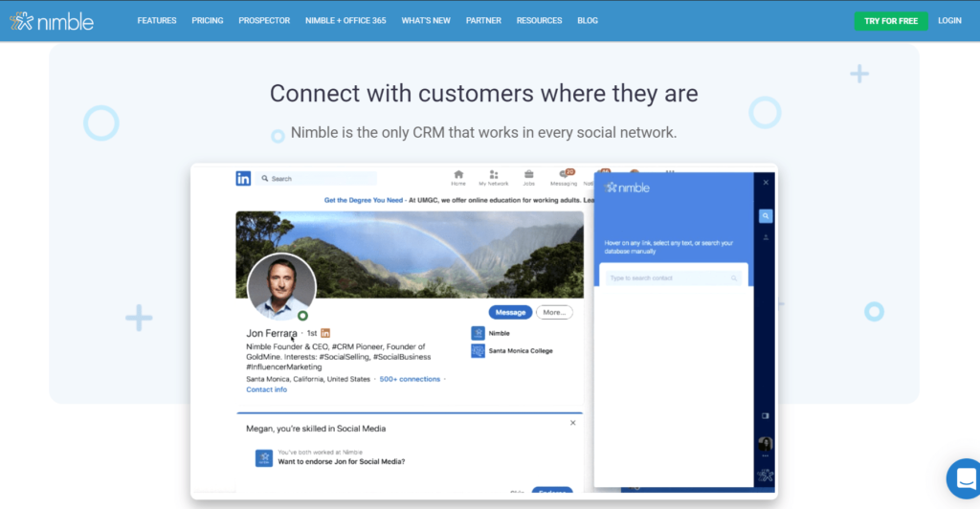Click the Want to endorse Jon text
Viewport: 980px width, 509px height.
[342, 461]
